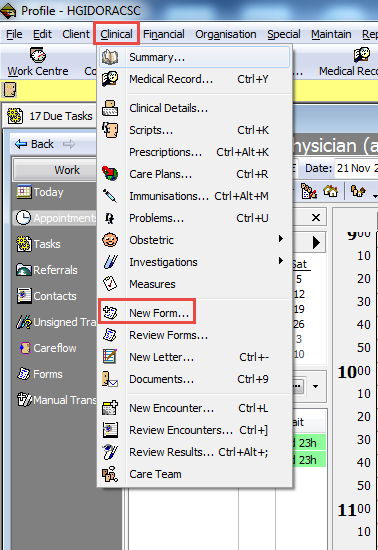Image resolution: width=378 pixels, height=550 pixels.
Task: Expand the Investigations submenu arrow
Action: [281, 261]
